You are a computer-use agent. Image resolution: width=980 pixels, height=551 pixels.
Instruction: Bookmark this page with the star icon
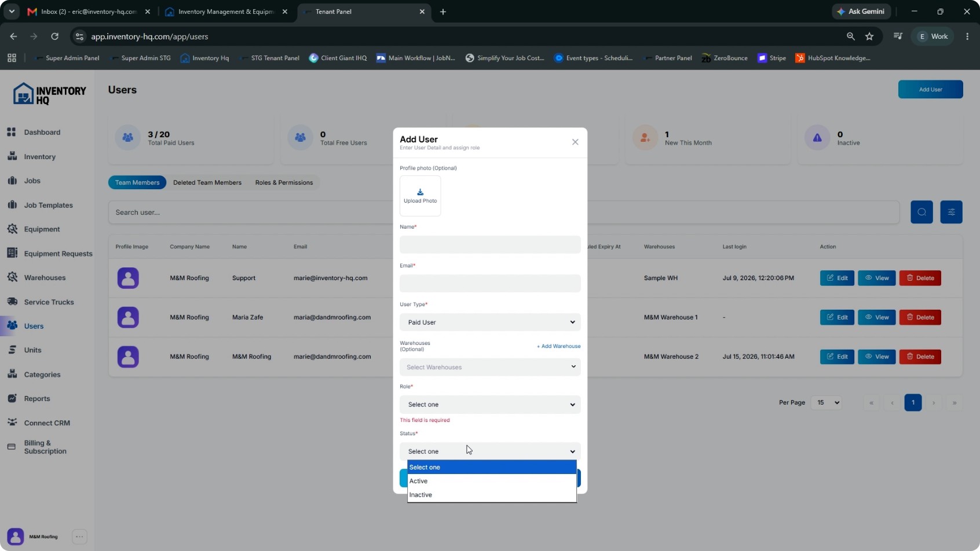coord(869,36)
